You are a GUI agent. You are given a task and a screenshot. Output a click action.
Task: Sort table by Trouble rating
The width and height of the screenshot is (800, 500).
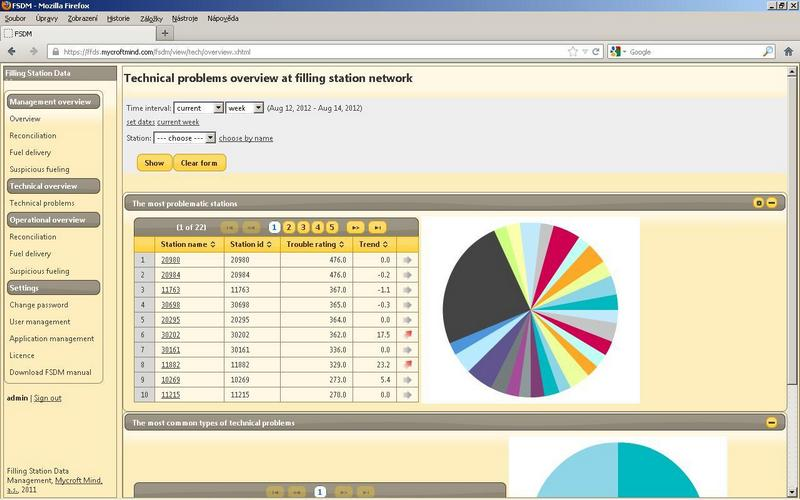tap(316, 244)
